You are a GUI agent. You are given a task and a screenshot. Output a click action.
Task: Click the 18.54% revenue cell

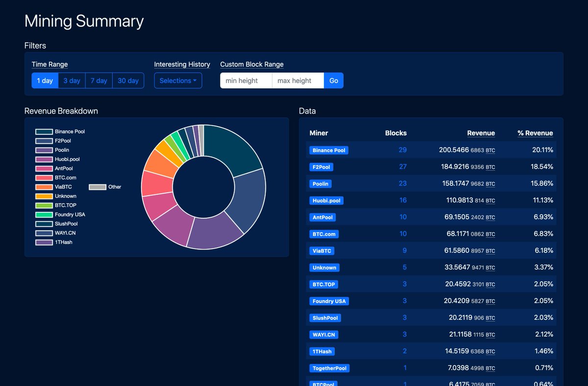[x=542, y=166]
